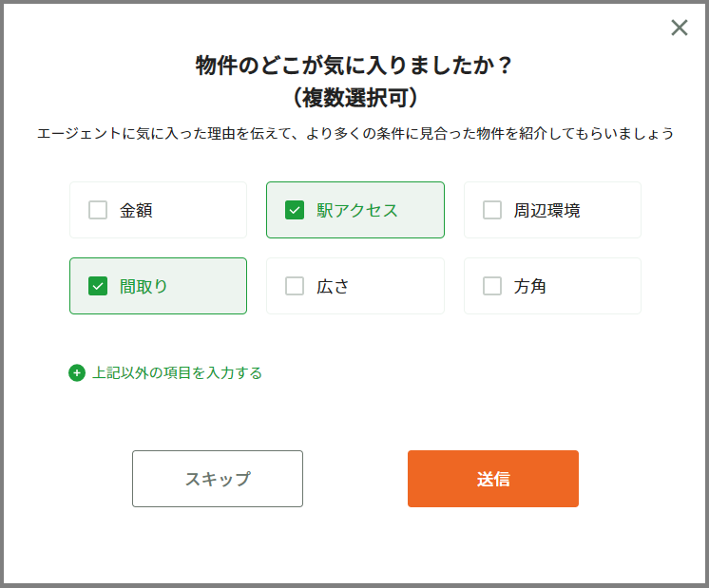Click the green plus circle icon

click(77, 373)
